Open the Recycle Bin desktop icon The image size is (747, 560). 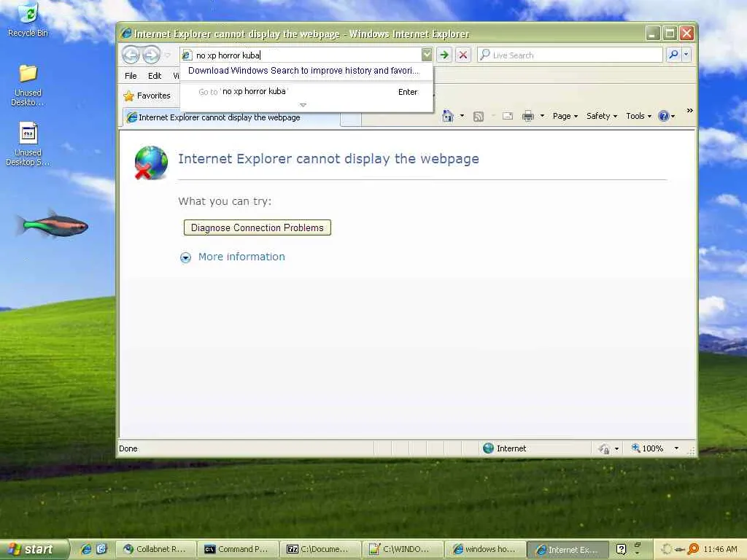(28, 19)
